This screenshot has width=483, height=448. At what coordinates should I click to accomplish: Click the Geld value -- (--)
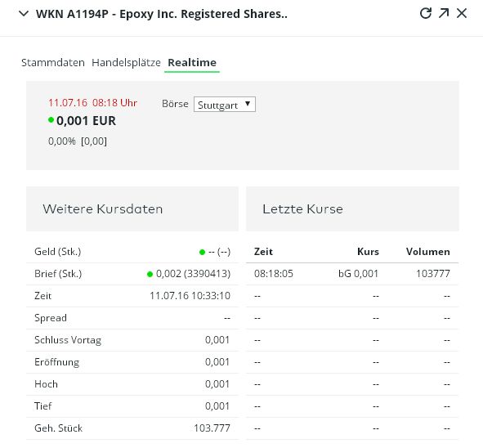[219, 252]
